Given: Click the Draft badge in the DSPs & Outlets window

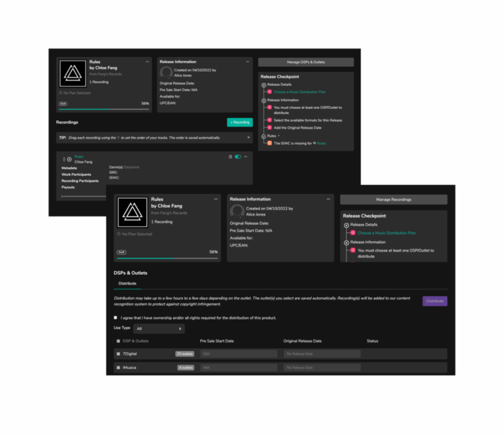Looking at the screenshot, I should point(121,252).
